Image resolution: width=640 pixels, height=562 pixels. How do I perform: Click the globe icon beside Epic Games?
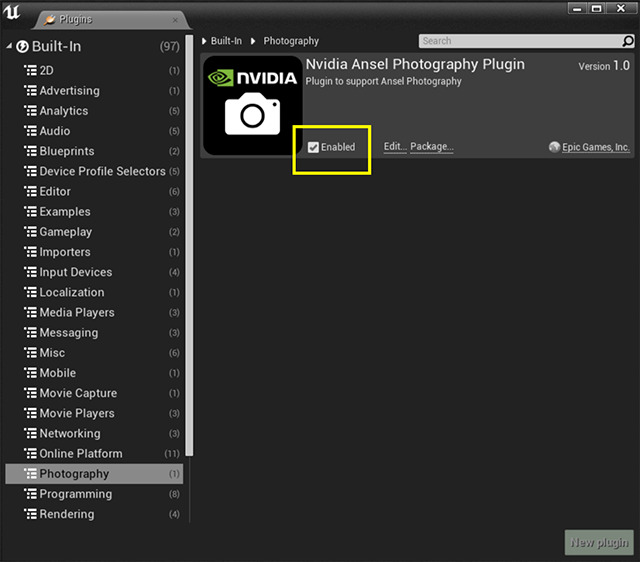point(554,147)
